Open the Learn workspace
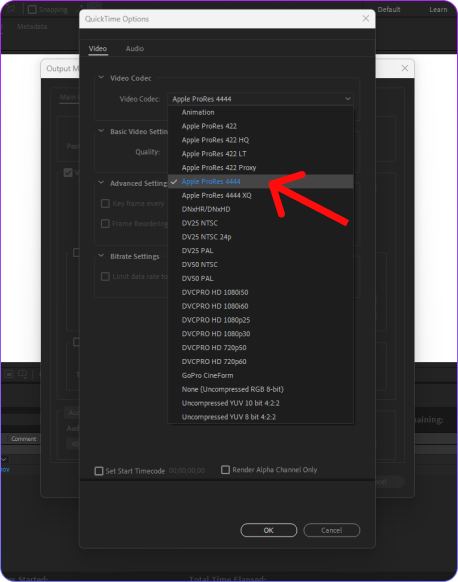Image resolution: width=458 pixels, height=582 pixels. 438,10
